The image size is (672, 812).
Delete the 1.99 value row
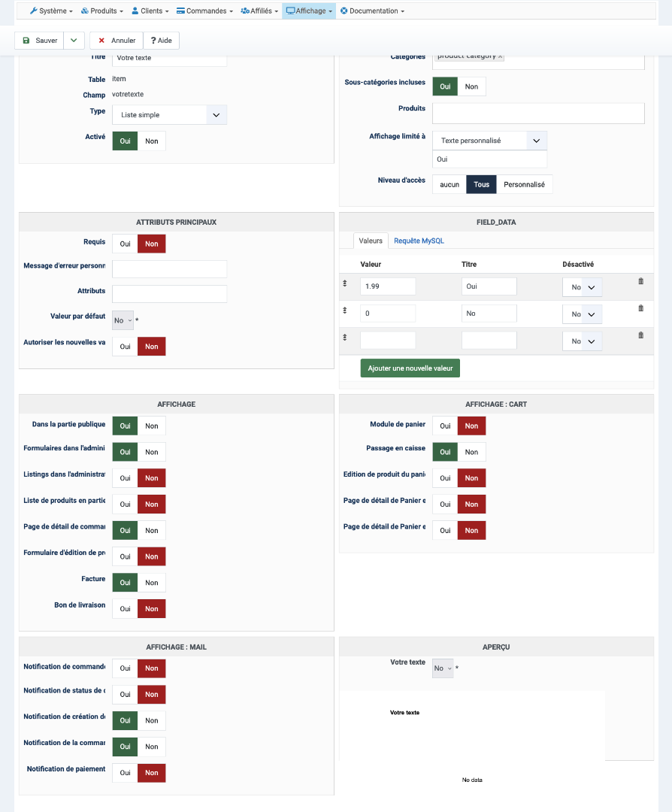click(640, 281)
